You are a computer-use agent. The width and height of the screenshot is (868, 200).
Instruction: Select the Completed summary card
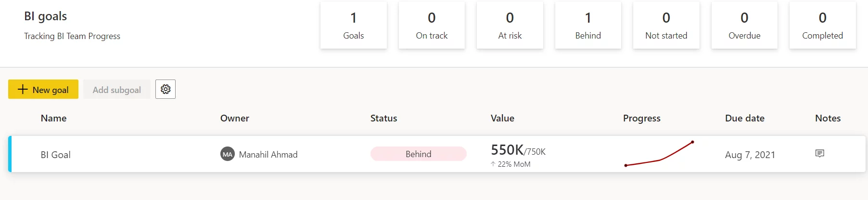click(x=823, y=25)
